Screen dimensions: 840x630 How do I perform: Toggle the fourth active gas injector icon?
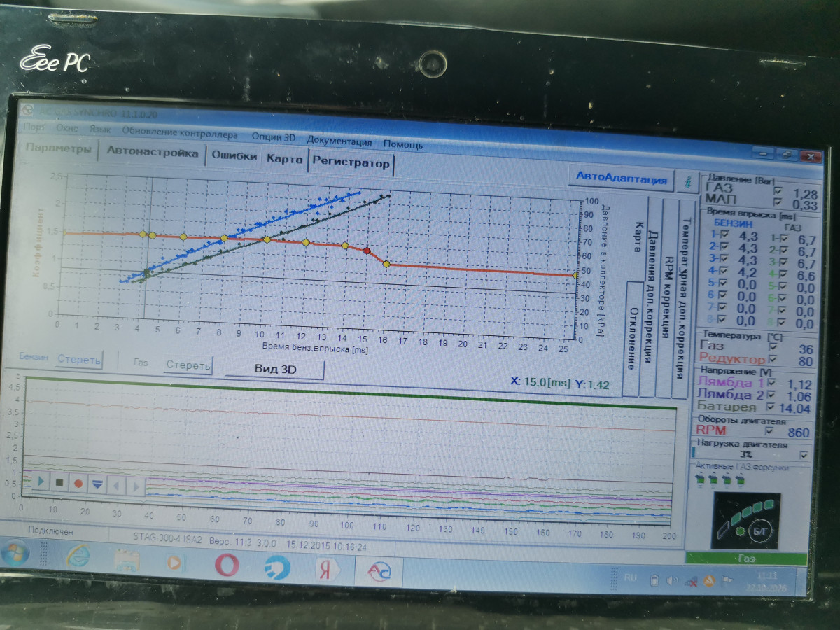[x=742, y=481]
